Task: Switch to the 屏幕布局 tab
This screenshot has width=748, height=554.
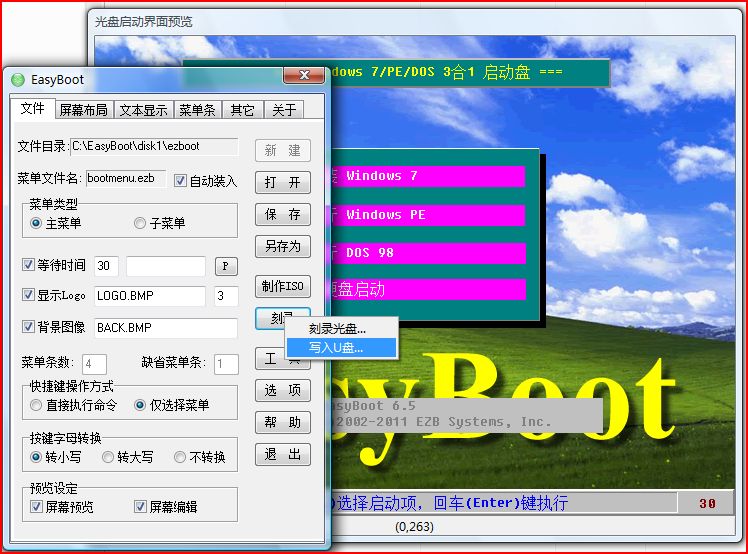Action: tap(84, 110)
